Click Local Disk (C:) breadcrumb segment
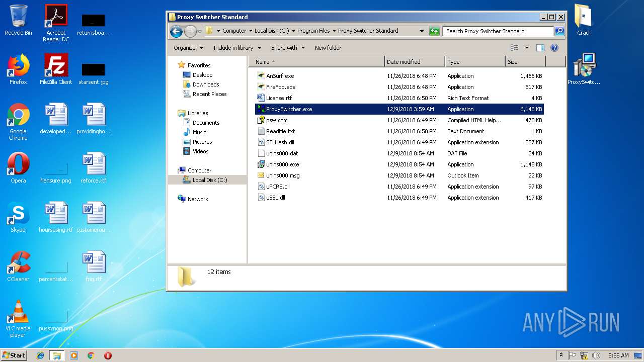The image size is (644, 362). pos(272,31)
